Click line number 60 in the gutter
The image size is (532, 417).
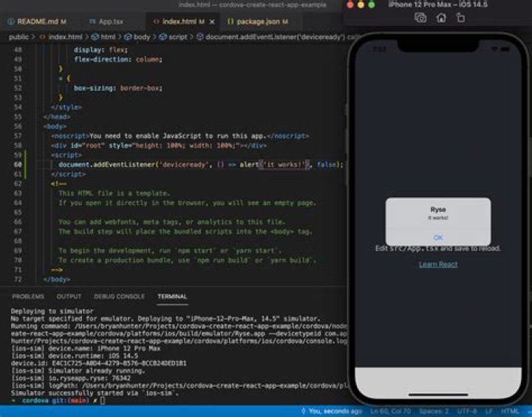18,165
